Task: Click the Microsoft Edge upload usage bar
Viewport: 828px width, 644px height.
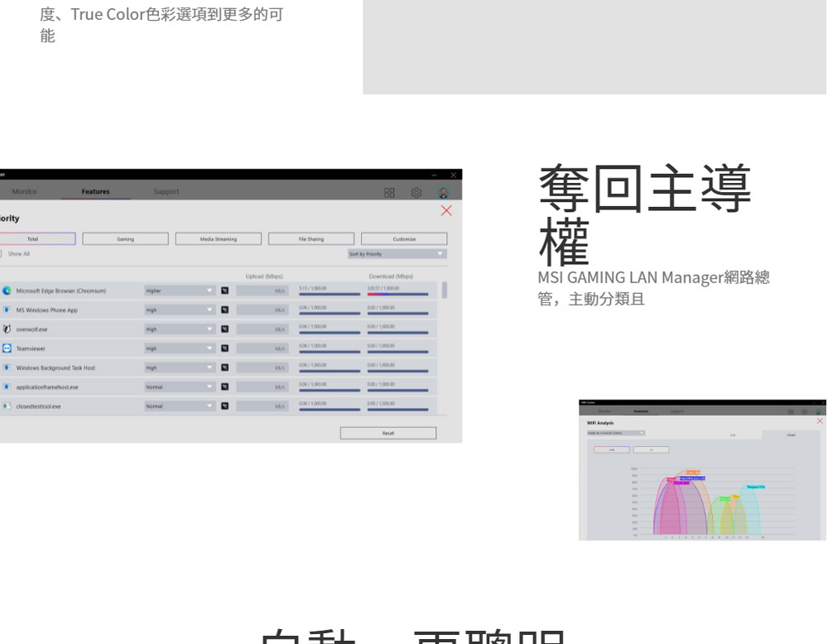Action: coord(330,294)
